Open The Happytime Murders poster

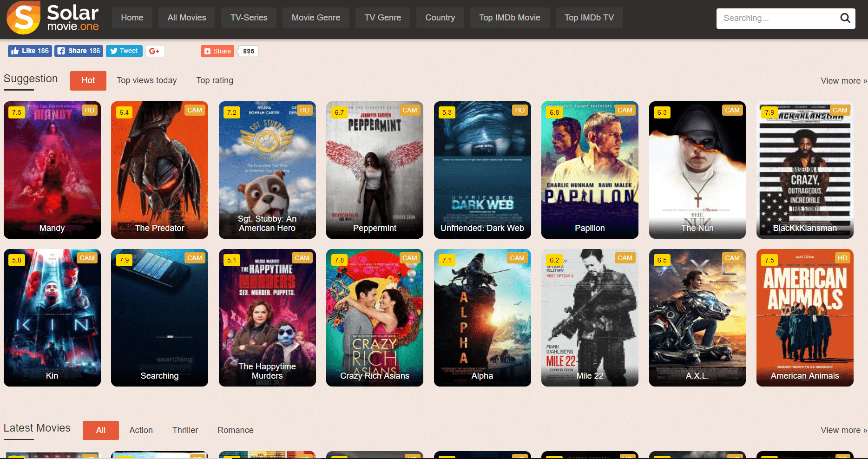[x=267, y=318]
